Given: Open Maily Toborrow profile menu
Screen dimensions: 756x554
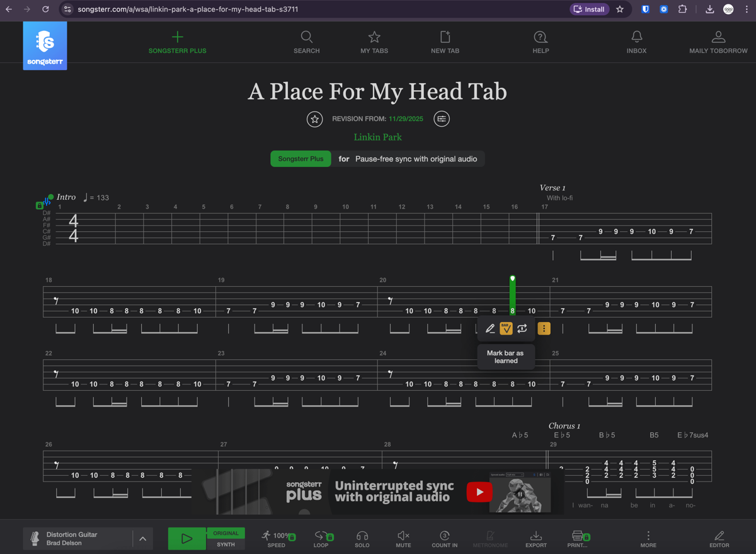Looking at the screenshot, I should tap(718, 43).
